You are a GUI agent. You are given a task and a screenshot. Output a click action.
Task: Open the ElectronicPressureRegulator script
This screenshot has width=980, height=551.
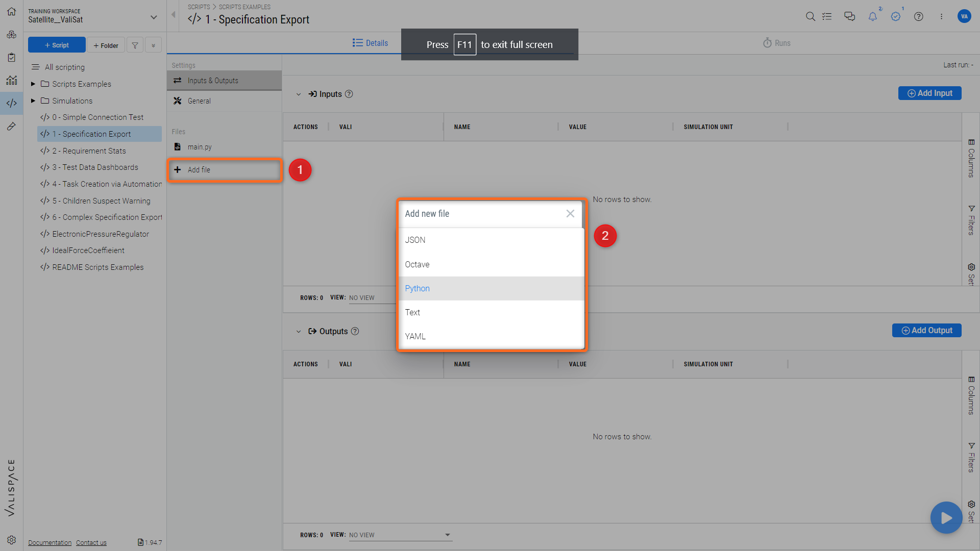tap(101, 234)
